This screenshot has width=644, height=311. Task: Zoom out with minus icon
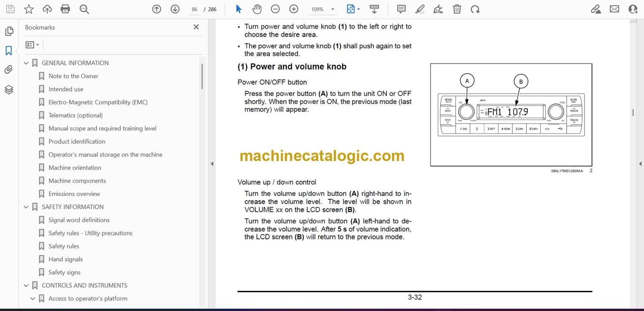click(275, 9)
